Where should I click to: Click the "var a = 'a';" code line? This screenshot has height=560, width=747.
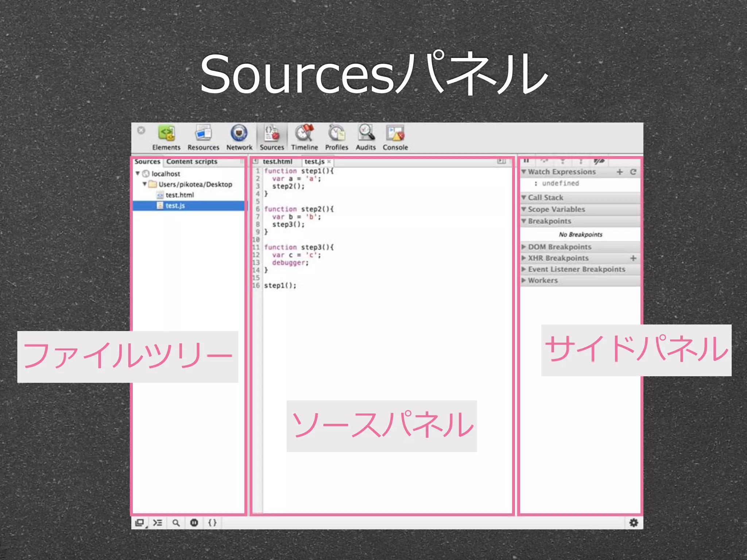(x=297, y=179)
